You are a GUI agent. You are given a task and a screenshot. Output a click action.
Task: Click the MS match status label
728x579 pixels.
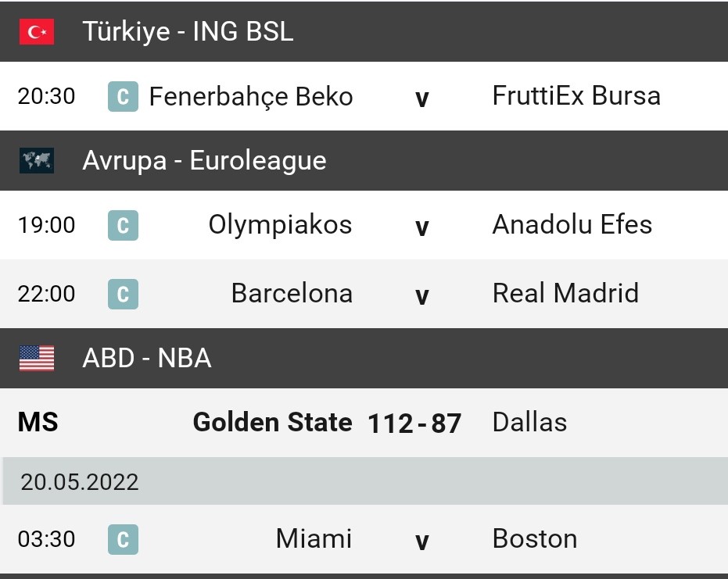click(x=38, y=422)
